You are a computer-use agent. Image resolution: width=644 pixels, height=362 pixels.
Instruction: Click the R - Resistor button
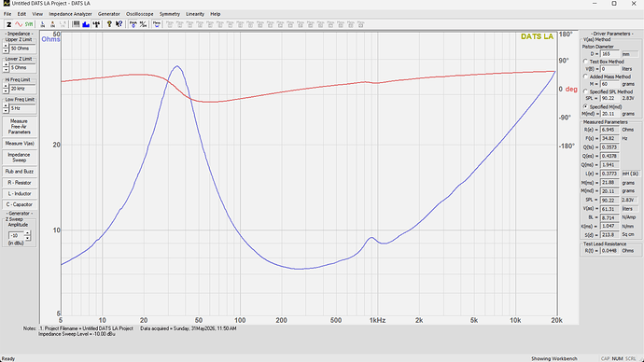click(20, 183)
